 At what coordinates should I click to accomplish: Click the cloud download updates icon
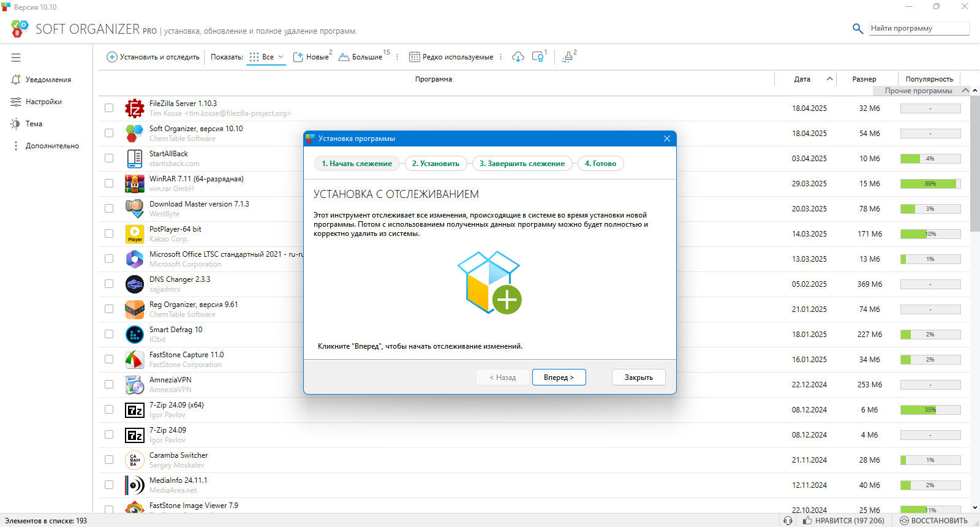point(518,57)
